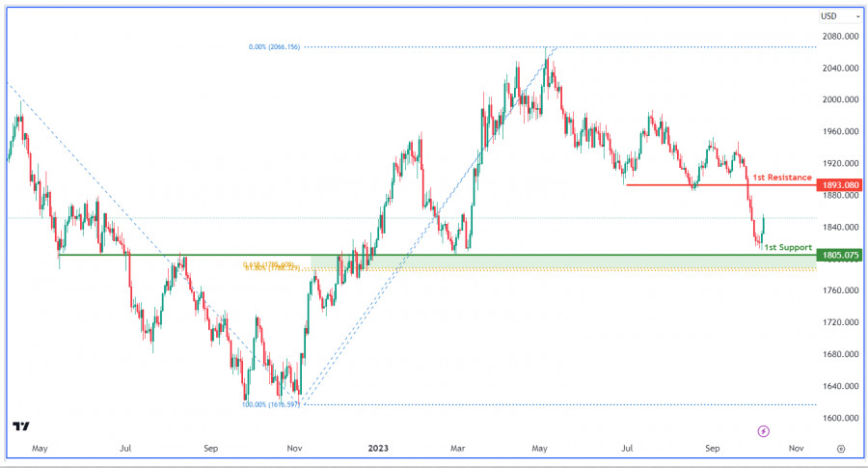Click the final Nov time axis label
This screenshot has height=468, width=868.
[796, 448]
